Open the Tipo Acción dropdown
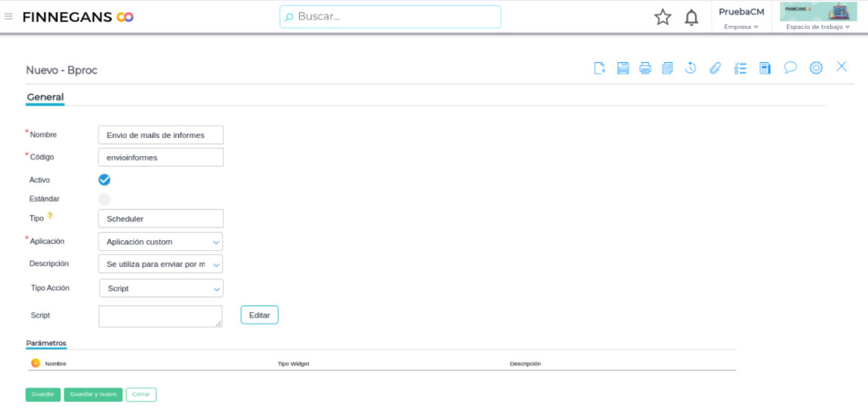 click(x=162, y=288)
